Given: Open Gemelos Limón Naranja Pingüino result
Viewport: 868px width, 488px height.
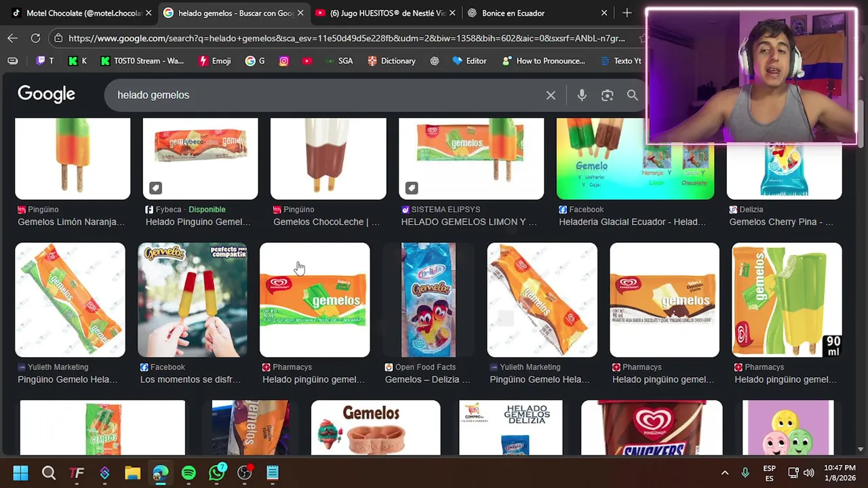Looking at the screenshot, I should click(x=73, y=174).
